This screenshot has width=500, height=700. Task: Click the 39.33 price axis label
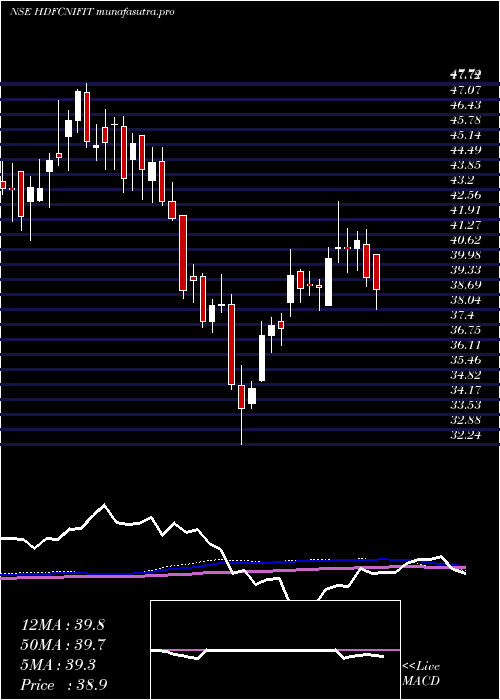pos(466,270)
